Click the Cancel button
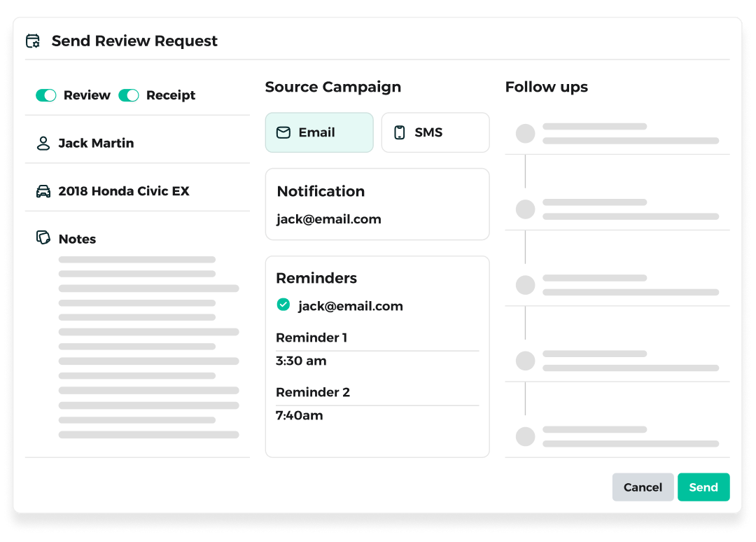The width and height of the screenshot is (756, 542). [643, 487]
